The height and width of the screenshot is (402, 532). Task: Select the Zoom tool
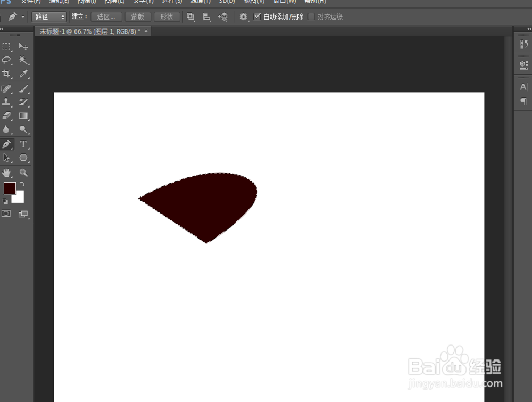click(x=23, y=173)
